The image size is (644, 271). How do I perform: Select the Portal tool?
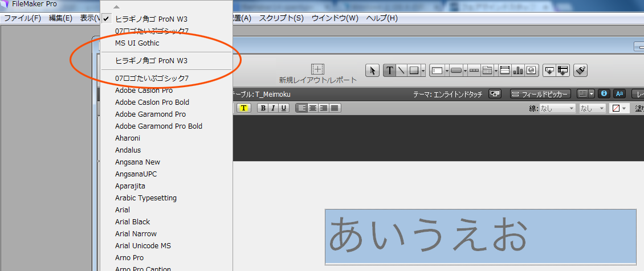click(505, 71)
